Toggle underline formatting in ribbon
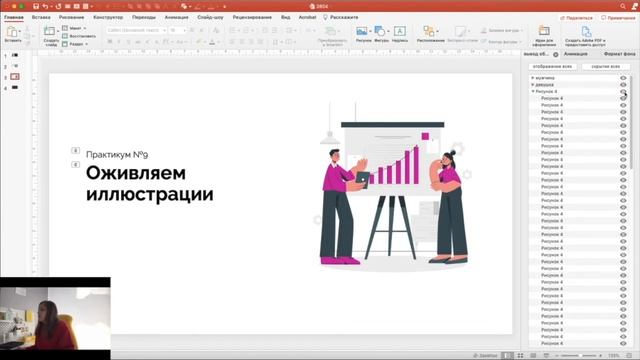 pyautogui.click(x=128, y=42)
